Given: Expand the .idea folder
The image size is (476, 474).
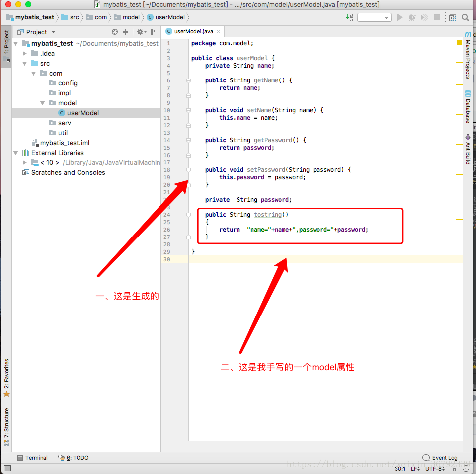Looking at the screenshot, I should coord(25,54).
